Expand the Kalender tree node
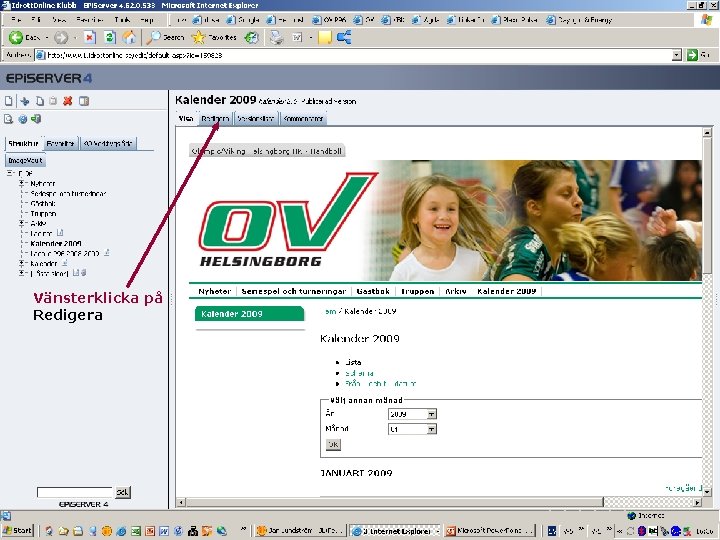 point(21,263)
